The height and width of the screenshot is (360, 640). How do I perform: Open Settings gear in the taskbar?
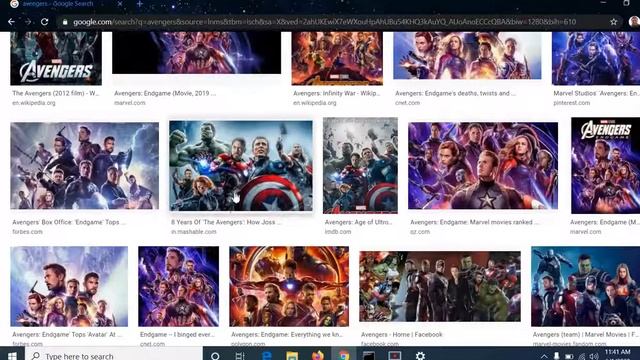420,356
